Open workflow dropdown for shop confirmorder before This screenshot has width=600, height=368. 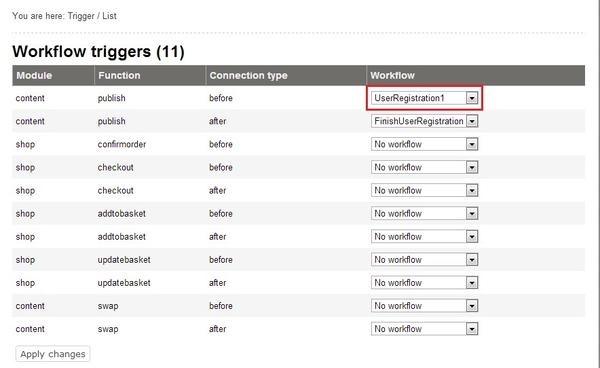(x=424, y=144)
